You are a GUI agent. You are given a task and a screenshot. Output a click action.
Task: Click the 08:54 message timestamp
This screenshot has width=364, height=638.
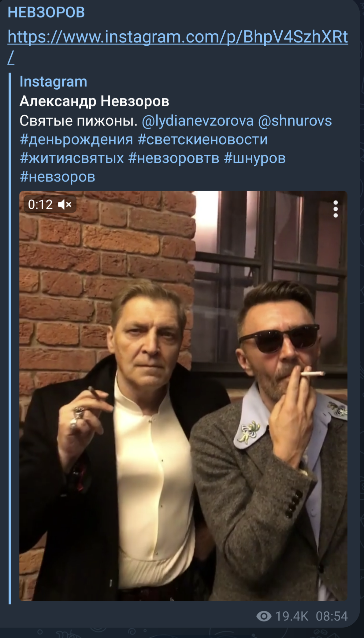[x=332, y=616]
